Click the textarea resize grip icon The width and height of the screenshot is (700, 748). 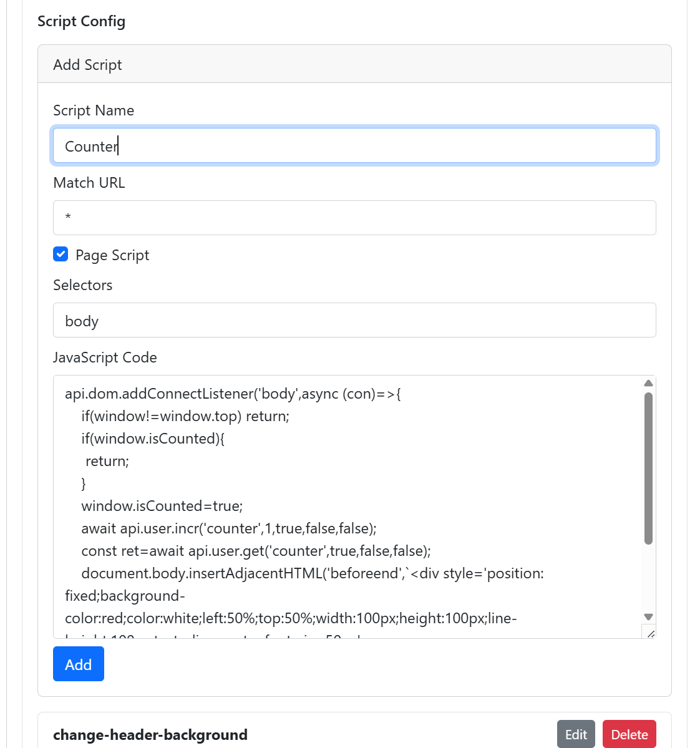(650, 633)
